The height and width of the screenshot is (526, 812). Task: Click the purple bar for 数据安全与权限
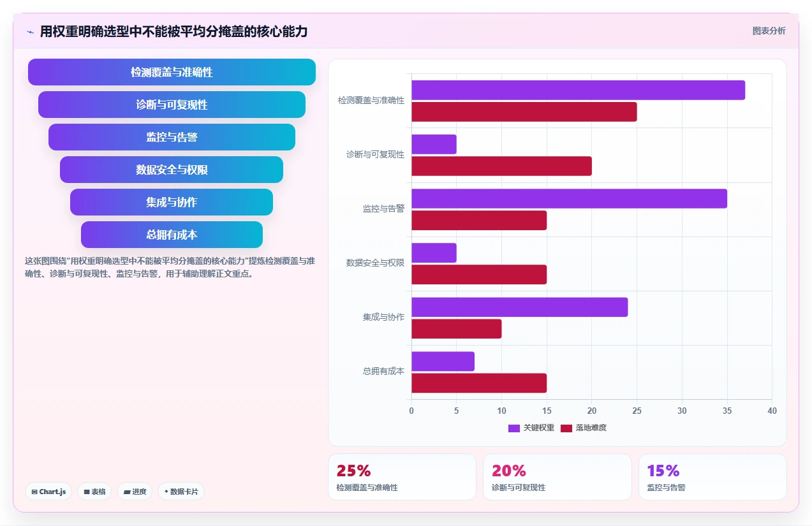434,252
